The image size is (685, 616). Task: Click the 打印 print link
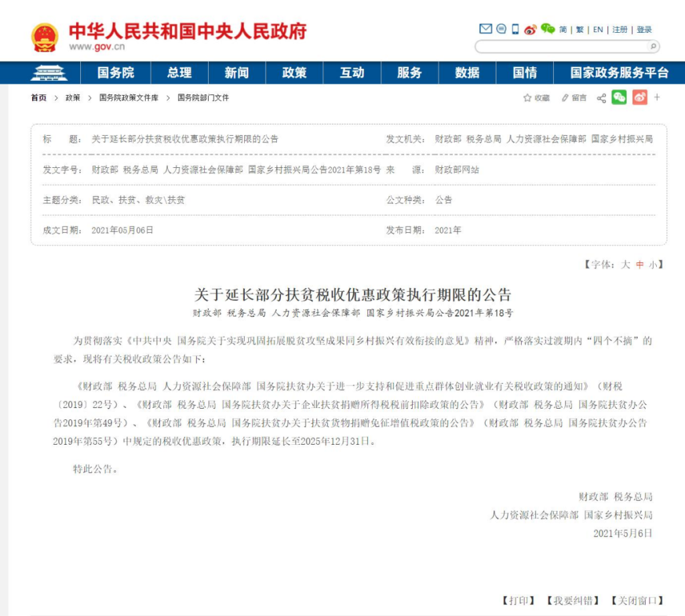[518, 600]
